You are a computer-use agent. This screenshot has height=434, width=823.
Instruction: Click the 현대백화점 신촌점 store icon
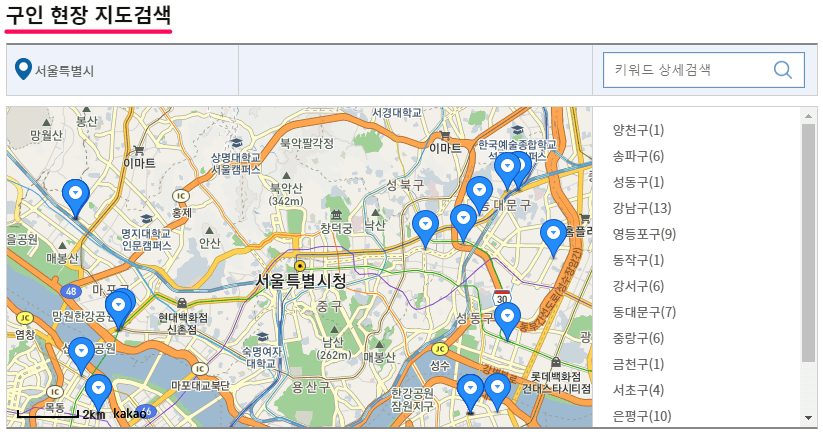(x=182, y=304)
